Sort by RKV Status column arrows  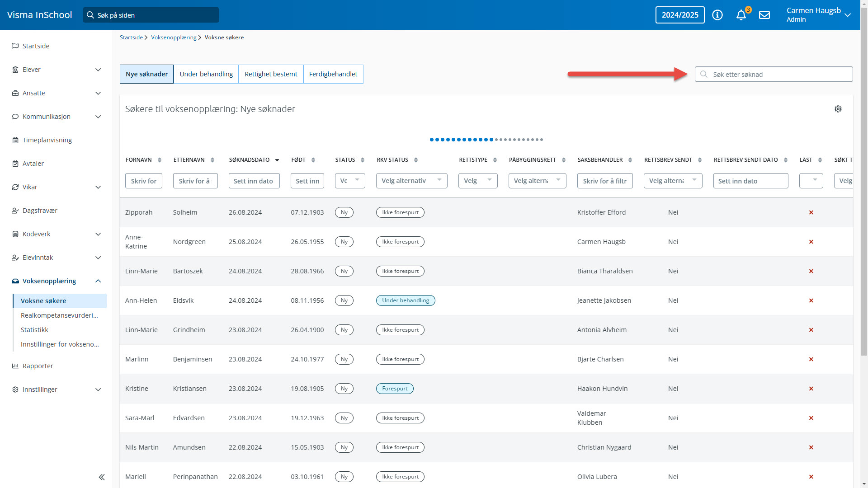(416, 160)
